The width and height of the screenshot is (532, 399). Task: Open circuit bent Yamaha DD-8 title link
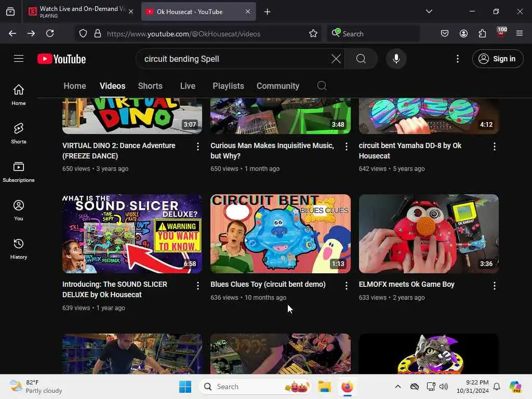click(410, 151)
